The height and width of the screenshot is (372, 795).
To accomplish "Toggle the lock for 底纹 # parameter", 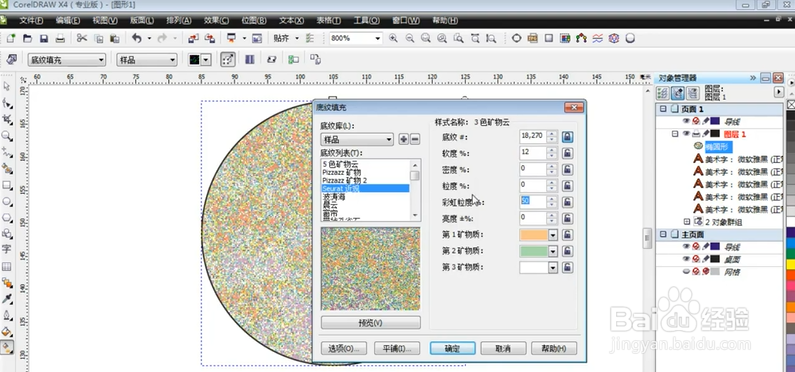I will pyautogui.click(x=567, y=136).
